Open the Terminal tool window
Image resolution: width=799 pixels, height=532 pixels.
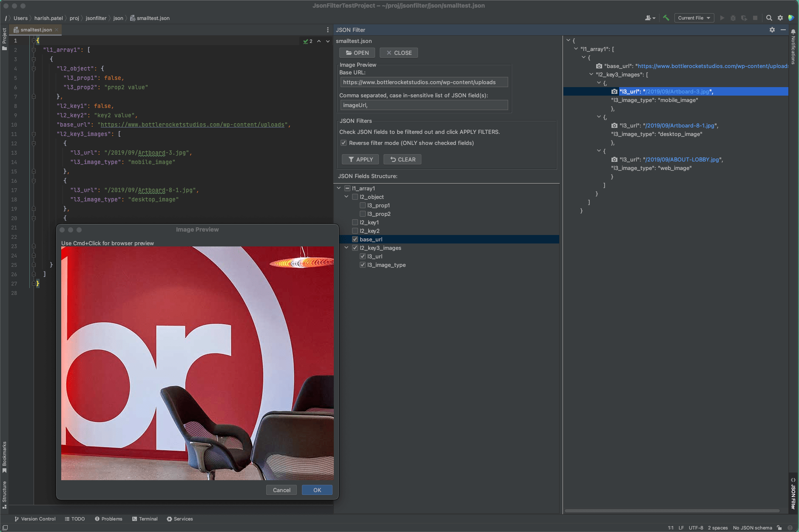pyautogui.click(x=145, y=519)
